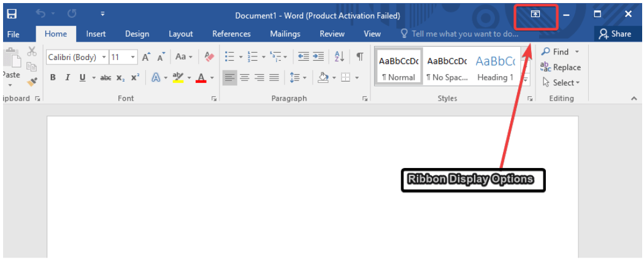Viewport: 644px width, 260px height.
Task: Switch to the Design tab
Action: (x=137, y=34)
